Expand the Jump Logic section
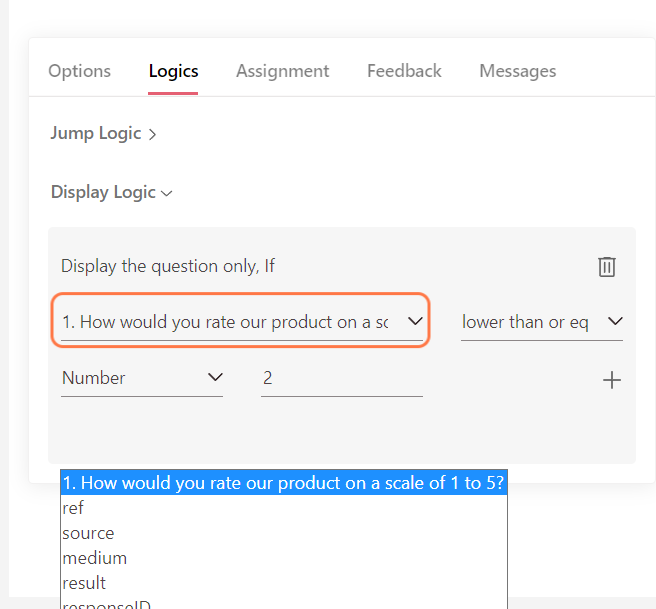656x609 pixels. [x=103, y=133]
